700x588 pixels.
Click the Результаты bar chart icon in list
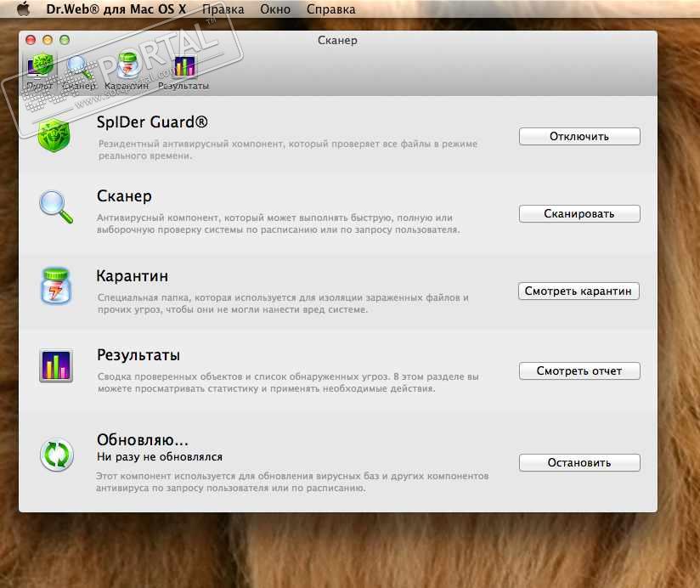[x=56, y=365]
